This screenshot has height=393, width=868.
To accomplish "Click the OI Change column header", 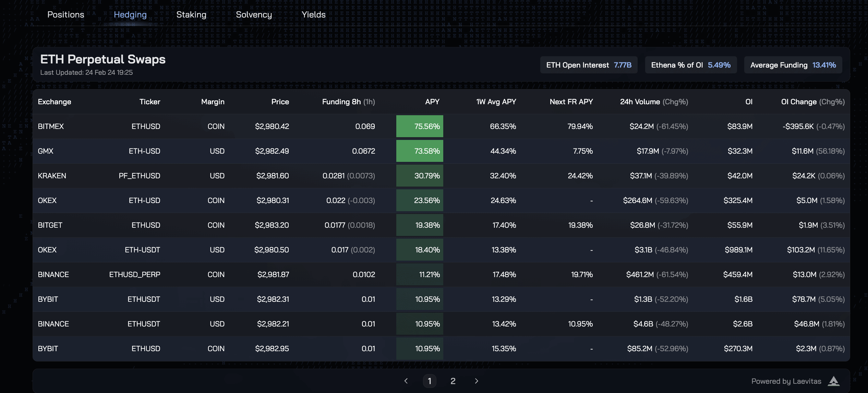I will [812, 102].
